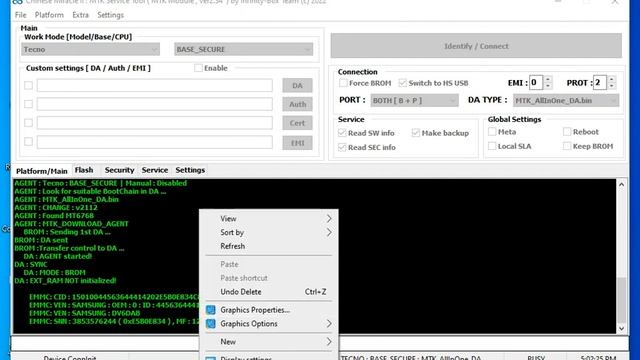
Task: Click the BUSY status bar entry
Action: click(536, 358)
